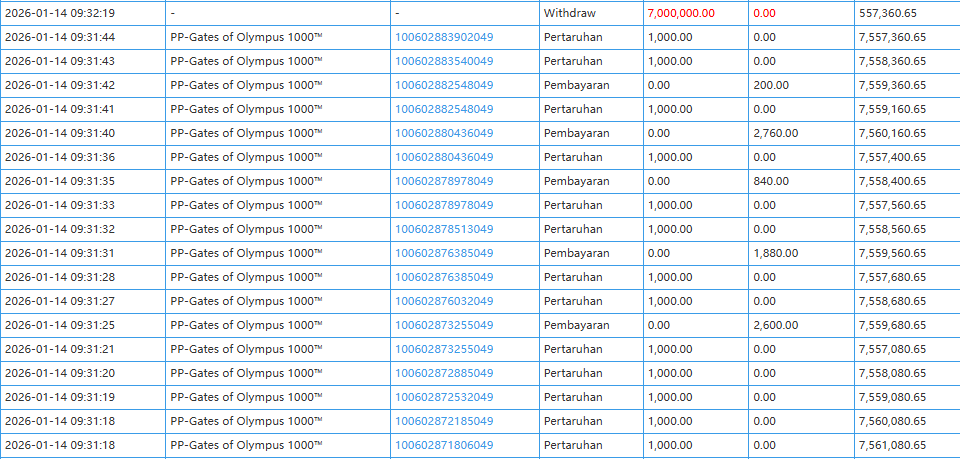Click the 2,760.00 payout amount cell

[x=775, y=133]
